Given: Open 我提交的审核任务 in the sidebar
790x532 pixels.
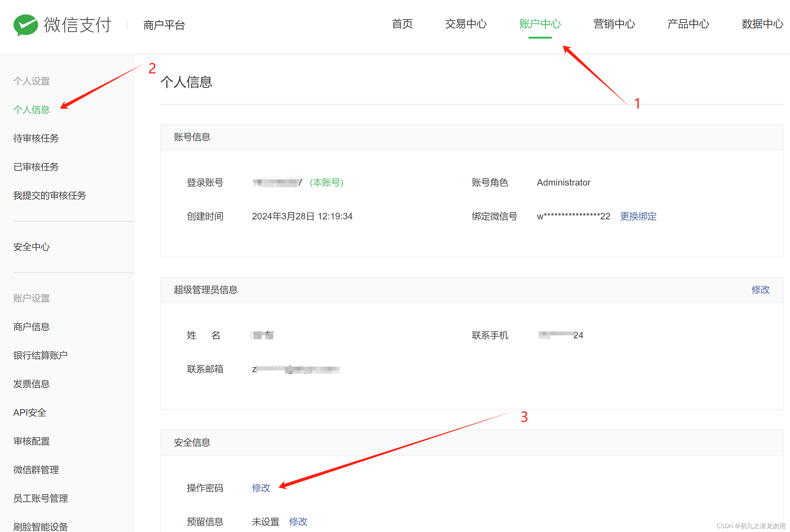Looking at the screenshot, I should tap(49, 195).
